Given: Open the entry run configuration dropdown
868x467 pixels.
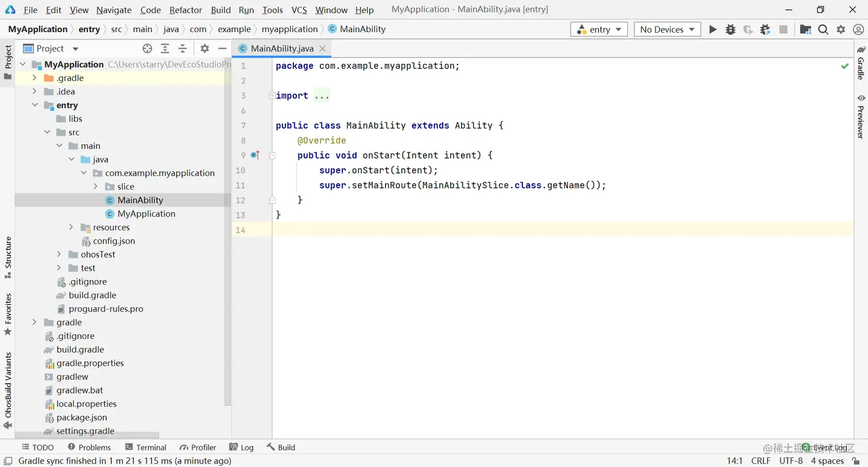Looking at the screenshot, I should [599, 29].
